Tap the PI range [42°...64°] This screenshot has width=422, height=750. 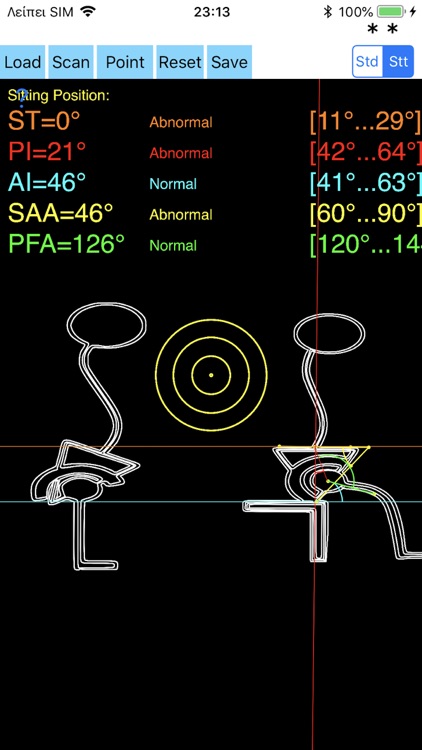[x=366, y=153]
